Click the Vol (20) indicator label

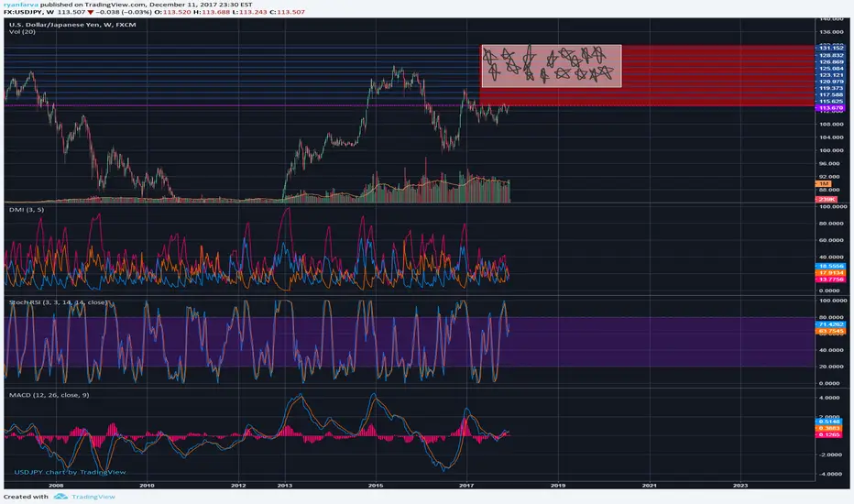point(22,31)
